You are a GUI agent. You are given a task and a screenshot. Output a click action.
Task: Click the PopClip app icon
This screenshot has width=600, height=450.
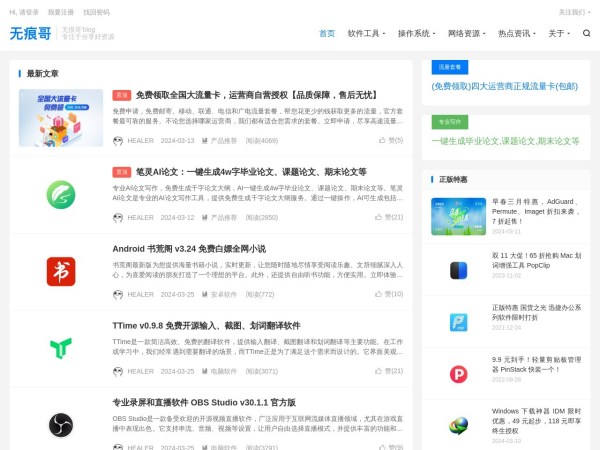pos(458,271)
